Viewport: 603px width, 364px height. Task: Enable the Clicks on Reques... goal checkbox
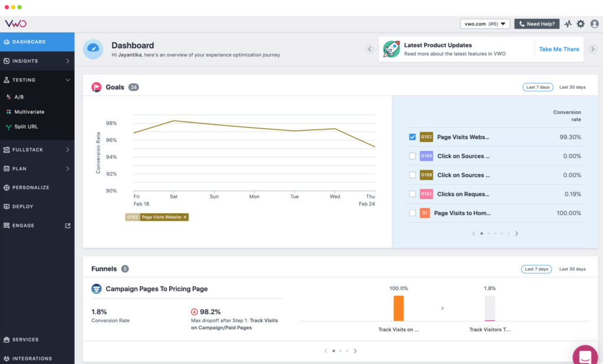coord(412,194)
